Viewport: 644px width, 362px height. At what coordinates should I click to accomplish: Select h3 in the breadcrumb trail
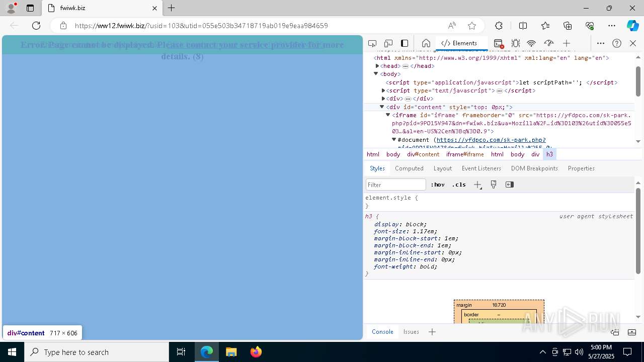pyautogui.click(x=549, y=154)
